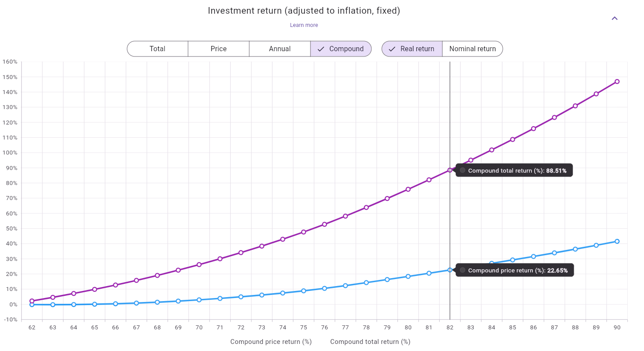
Task: Click the checkmark icon inside Compound button
Action: pyautogui.click(x=320, y=49)
